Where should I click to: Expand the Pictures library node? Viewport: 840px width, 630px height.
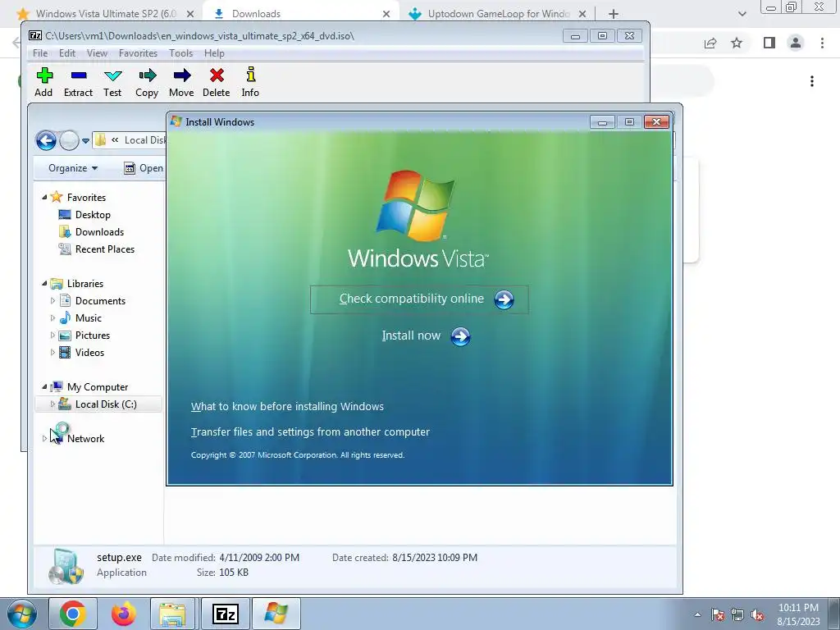(x=52, y=336)
